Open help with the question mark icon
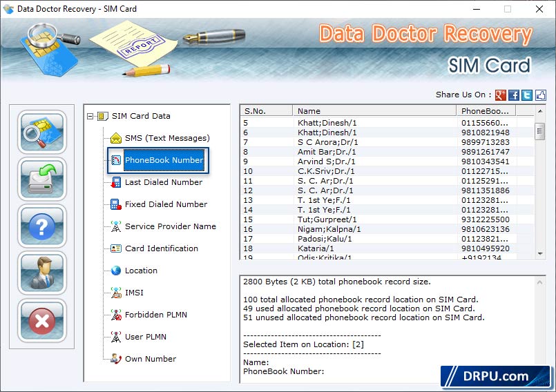 tap(42, 226)
